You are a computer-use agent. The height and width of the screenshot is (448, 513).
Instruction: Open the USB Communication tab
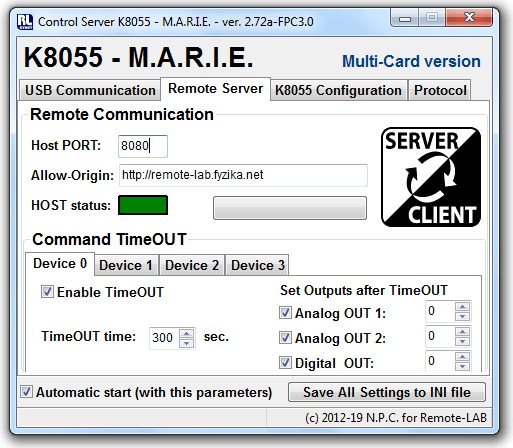(90, 90)
